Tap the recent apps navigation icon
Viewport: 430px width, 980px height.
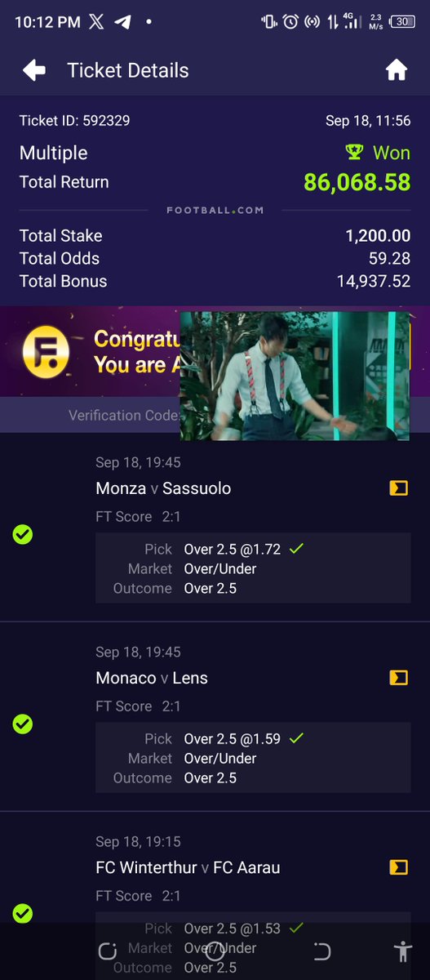click(108, 951)
